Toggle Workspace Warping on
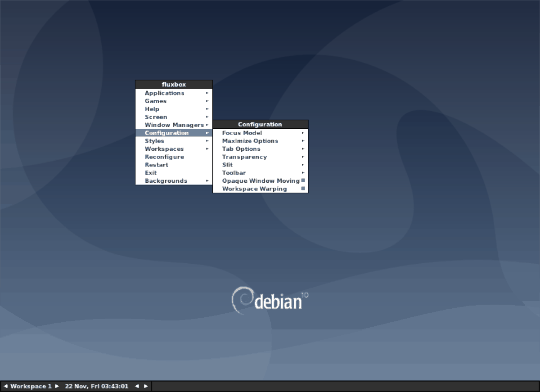 tap(255, 189)
